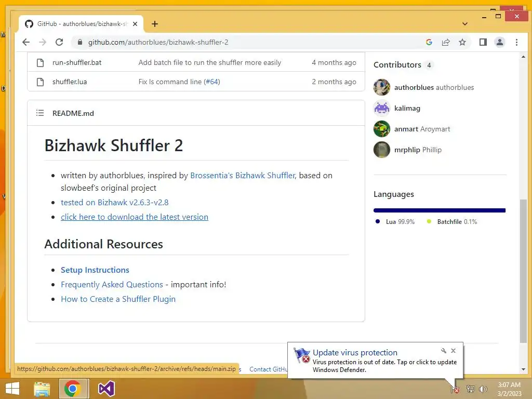Close the GitHub bizhawk tab
The height and width of the screenshot is (399, 532).
pos(135,24)
